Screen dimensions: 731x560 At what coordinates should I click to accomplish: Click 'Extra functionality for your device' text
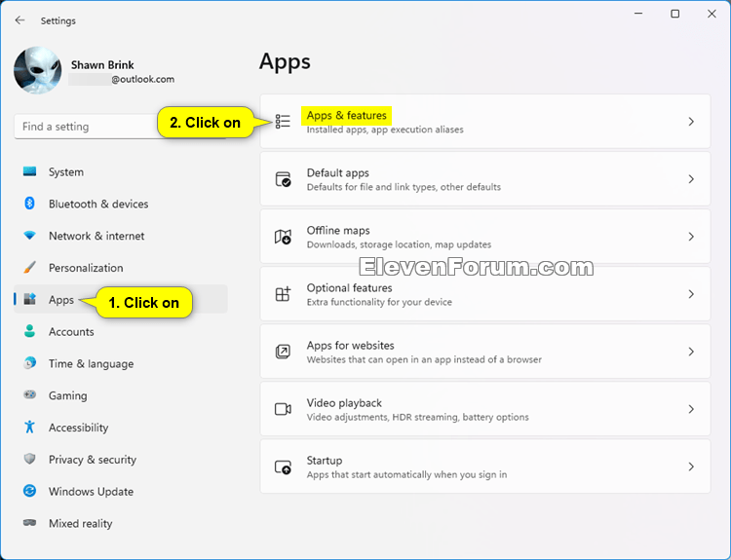pos(379,302)
